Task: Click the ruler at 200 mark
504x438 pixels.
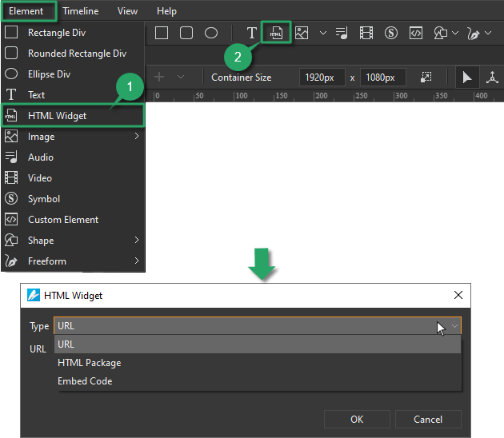Action: pyautogui.click(x=321, y=96)
